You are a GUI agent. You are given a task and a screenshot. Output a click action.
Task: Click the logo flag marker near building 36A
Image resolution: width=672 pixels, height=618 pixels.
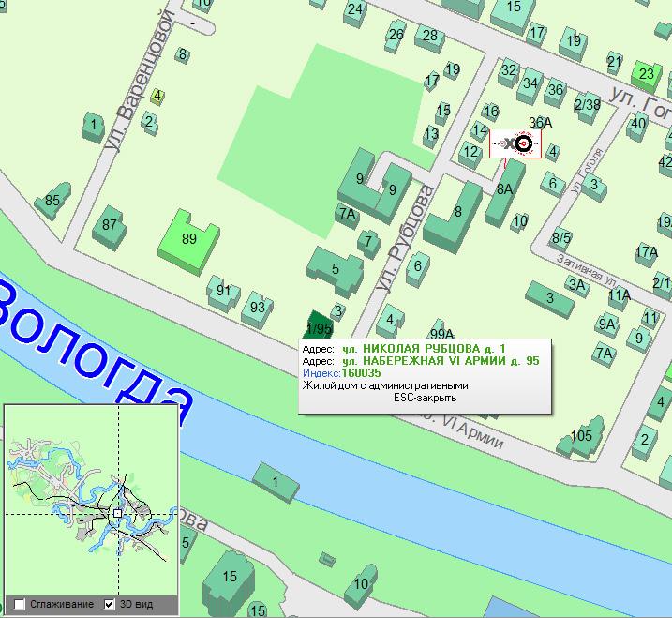point(515,143)
